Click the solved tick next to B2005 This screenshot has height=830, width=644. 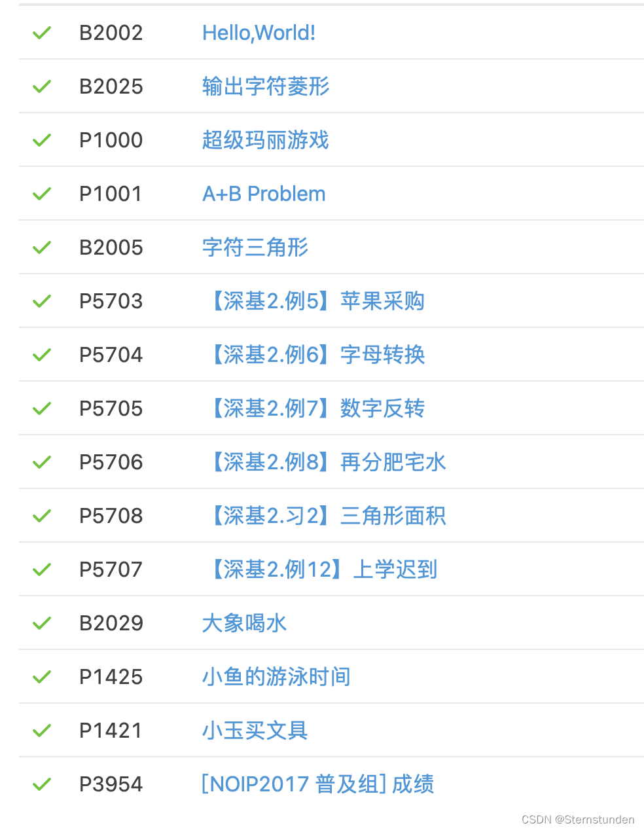coord(42,247)
